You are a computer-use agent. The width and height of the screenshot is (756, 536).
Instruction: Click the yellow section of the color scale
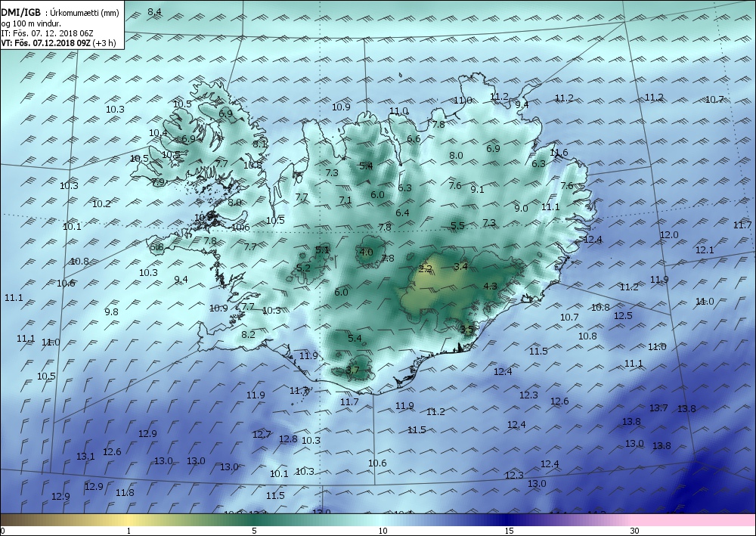click(x=129, y=520)
